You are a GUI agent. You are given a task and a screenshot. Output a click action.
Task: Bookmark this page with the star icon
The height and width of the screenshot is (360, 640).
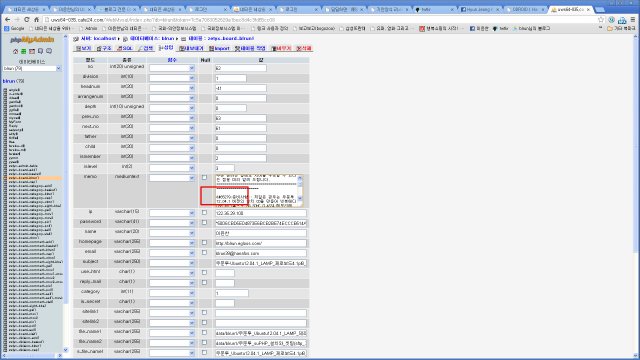coord(600,20)
